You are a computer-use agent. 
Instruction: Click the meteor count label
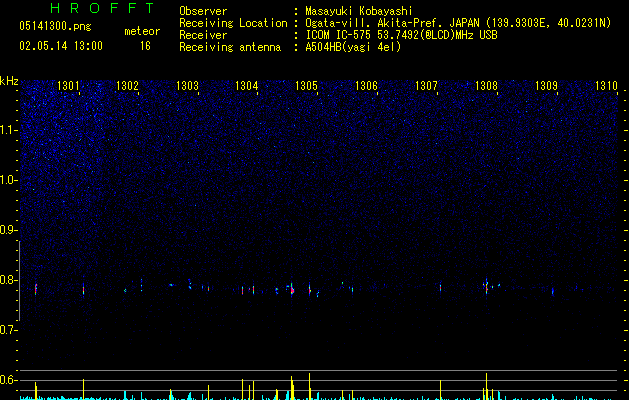point(142,31)
